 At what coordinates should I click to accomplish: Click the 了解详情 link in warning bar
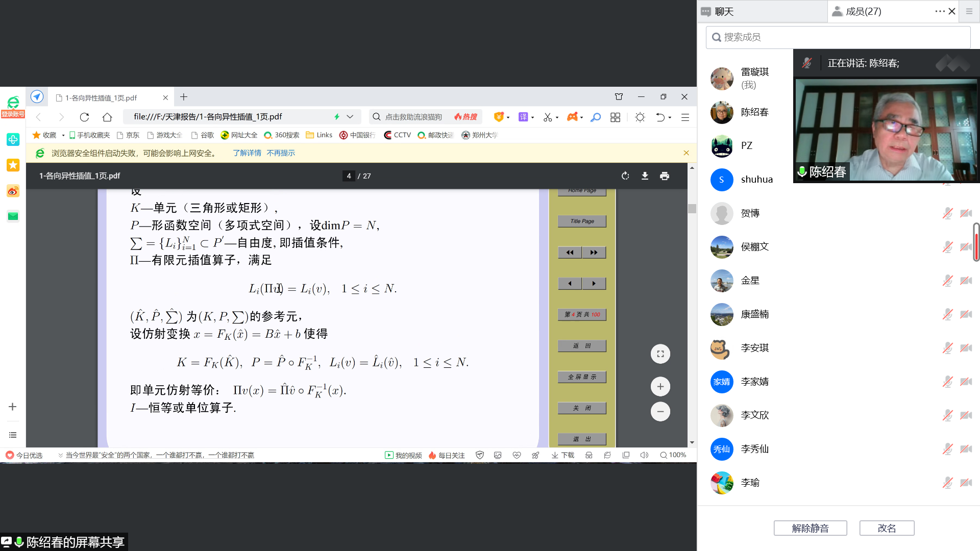tap(247, 153)
